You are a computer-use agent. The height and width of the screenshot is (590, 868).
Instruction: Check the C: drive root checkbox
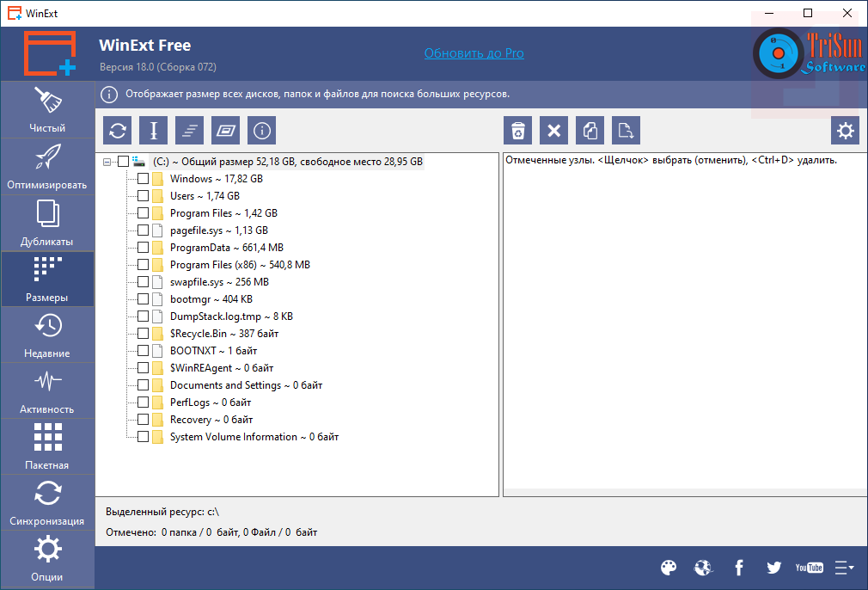tap(124, 161)
